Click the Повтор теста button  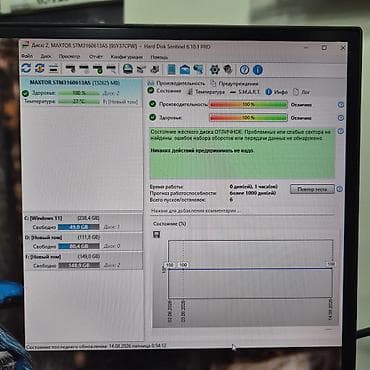(312, 189)
